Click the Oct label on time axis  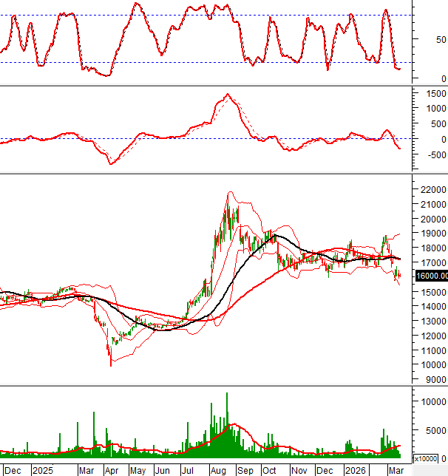click(x=271, y=470)
